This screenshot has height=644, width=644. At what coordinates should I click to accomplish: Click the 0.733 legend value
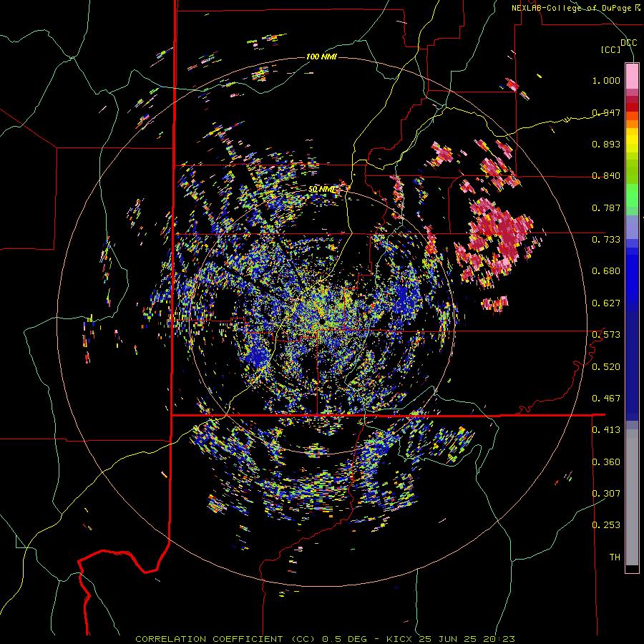coord(606,240)
